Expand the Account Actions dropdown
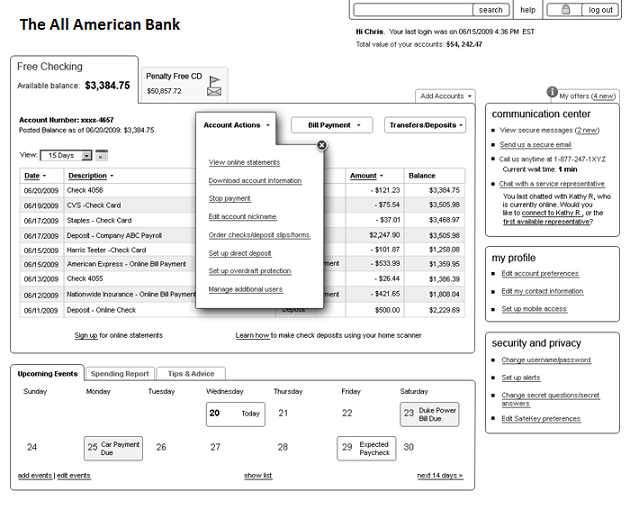The height and width of the screenshot is (510, 630). click(236, 125)
